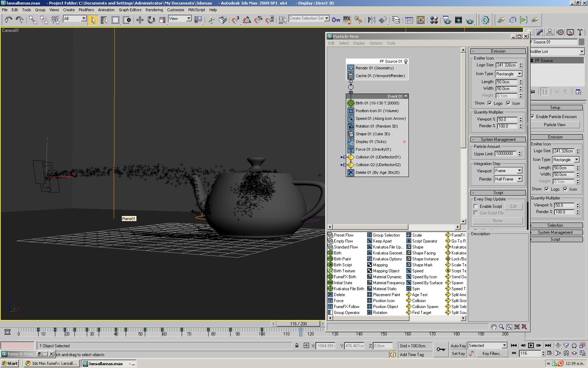The image size is (588, 368).
Task: Uncheck Logo checkbox in Particle View Emission
Action: (490, 103)
